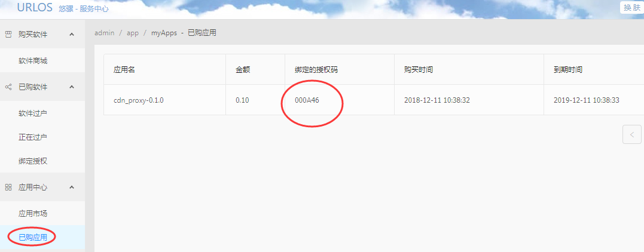Viewport: 644px width, 252px height.
Task: Click the 应用中心 grid icon in sidebar
Action: pos(8,188)
